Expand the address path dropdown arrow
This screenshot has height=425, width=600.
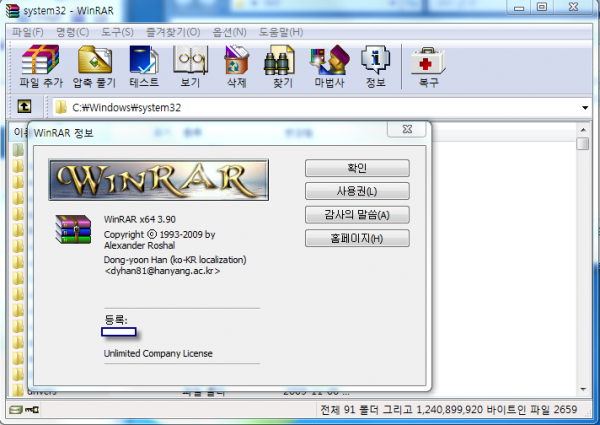pos(585,107)
